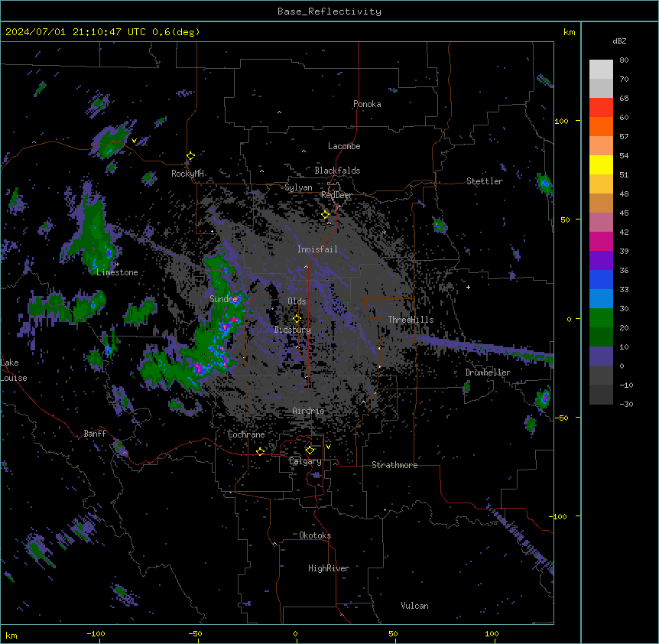Viewport: 659px width, 644px height.
Task: Click the Blackfalds city label
Action: (337, 171)
